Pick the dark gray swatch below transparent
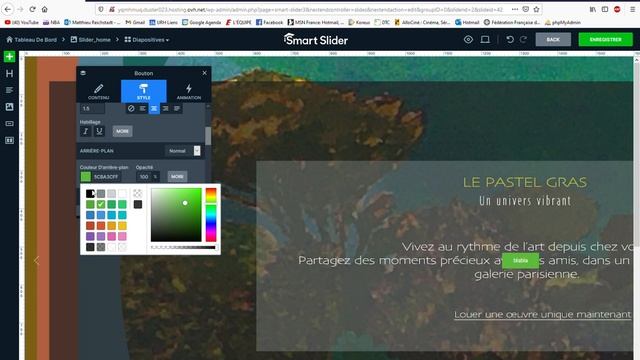Image resolution: width=640 pixels, height=360 pixels. (x=138, y=204)
